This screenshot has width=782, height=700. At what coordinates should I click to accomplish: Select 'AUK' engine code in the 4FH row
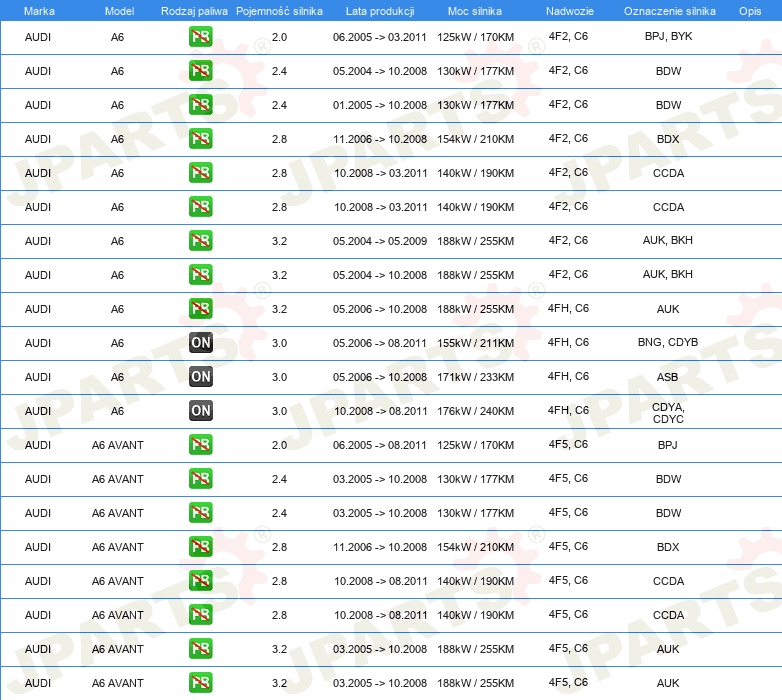pyautogui.click(x=668, y=309)
